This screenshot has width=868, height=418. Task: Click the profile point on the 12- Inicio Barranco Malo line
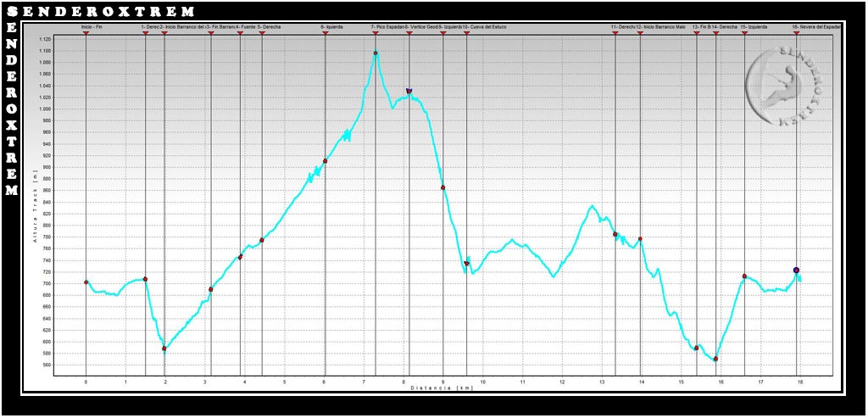[x=641, y=238]
